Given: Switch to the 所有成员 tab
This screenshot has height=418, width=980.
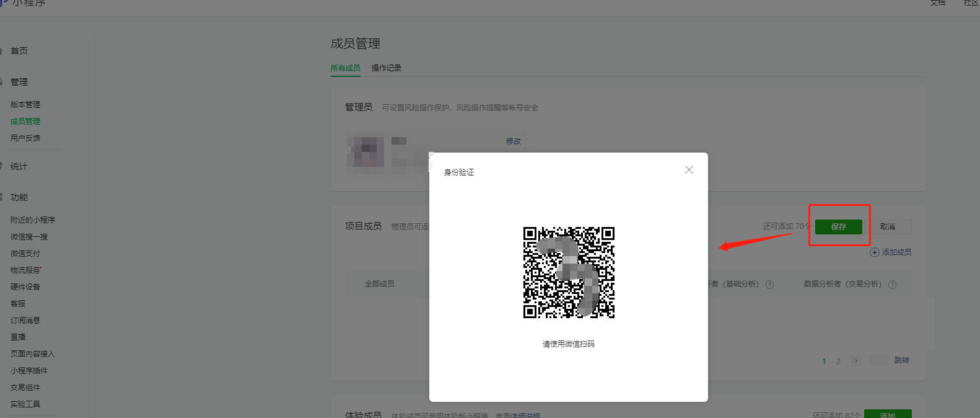Looking at the screenshot, I should [x=345, y=68].
